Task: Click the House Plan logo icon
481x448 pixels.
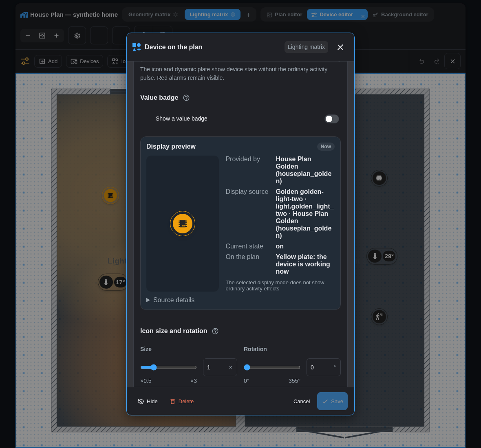Action: (24, 15)
